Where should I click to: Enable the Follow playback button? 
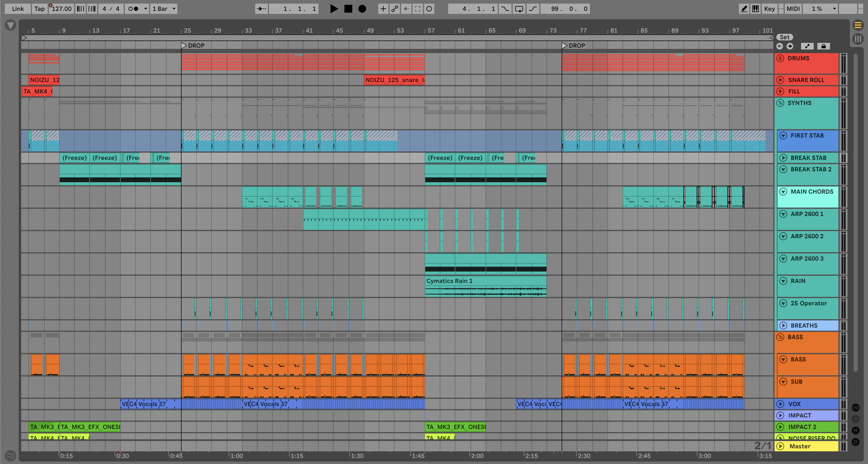coord(261,9)
